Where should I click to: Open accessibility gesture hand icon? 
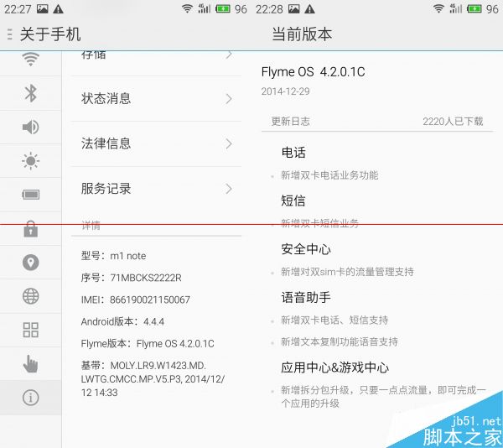(x=30, y=364)
